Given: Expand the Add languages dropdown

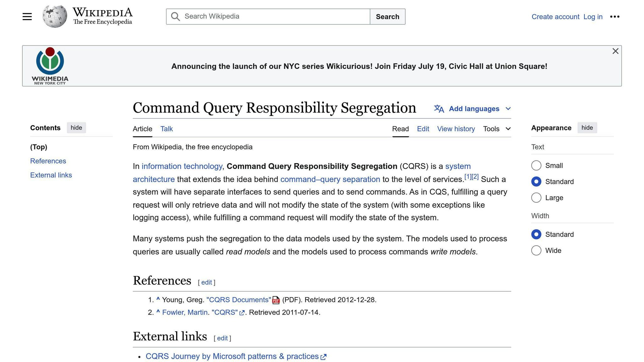Looking at the screenshot, I should click(x=508, y=108).
